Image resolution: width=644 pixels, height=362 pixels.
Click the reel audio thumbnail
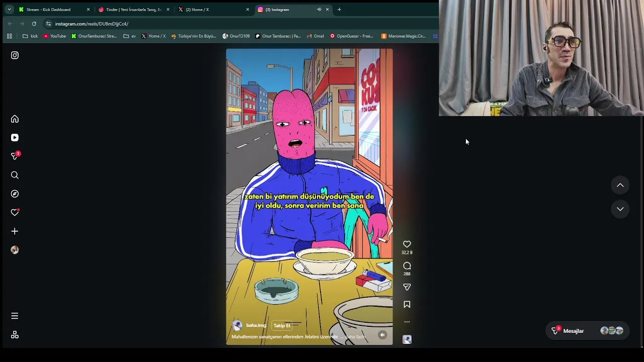(x=407, y=340)
